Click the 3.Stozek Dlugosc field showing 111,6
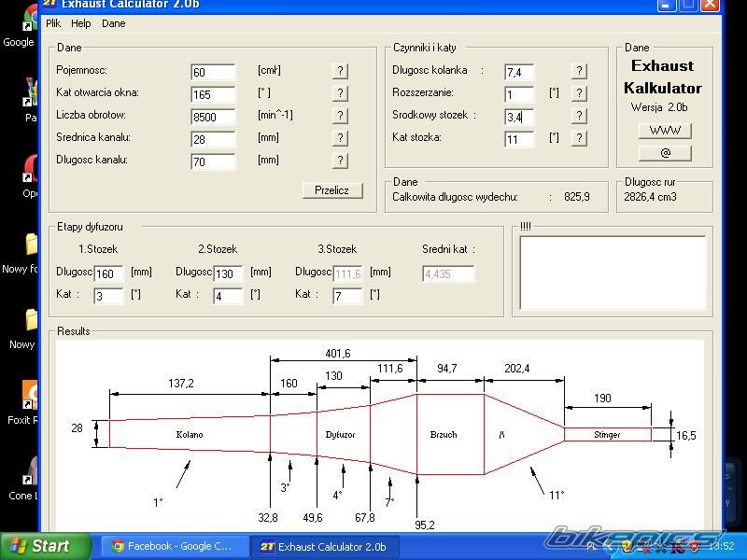 [347, 273]
